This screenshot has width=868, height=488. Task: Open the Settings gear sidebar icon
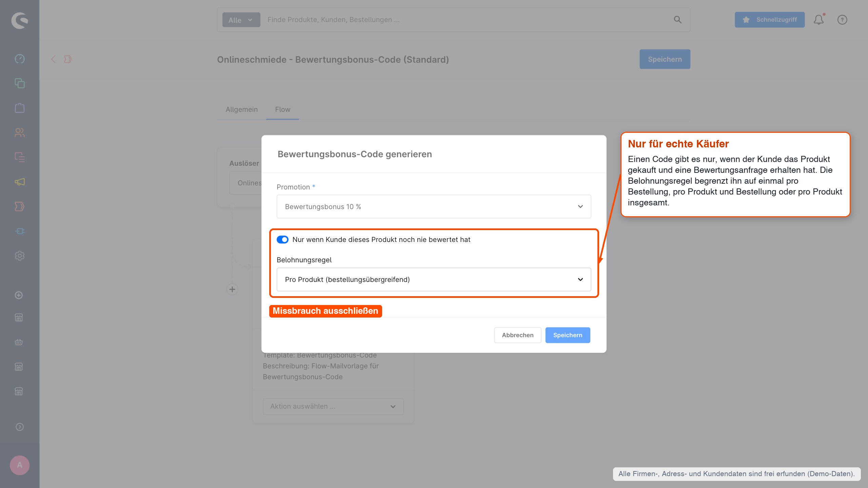pyautogui.click(x=20, y=256)
